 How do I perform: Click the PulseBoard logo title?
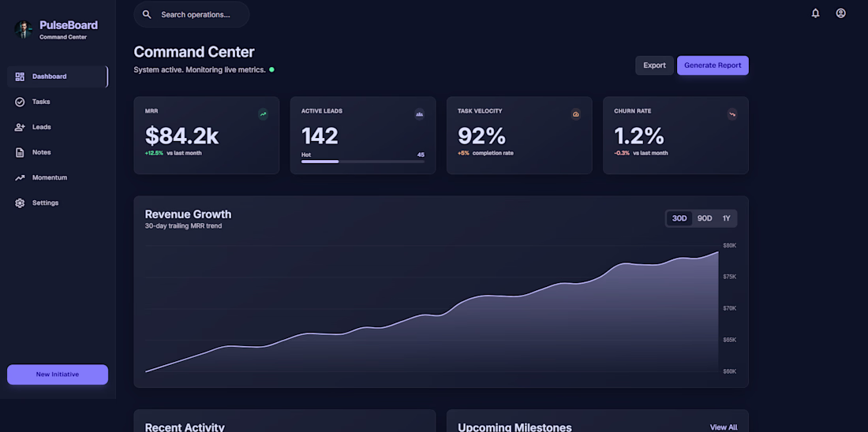click(x=69, y=25)
